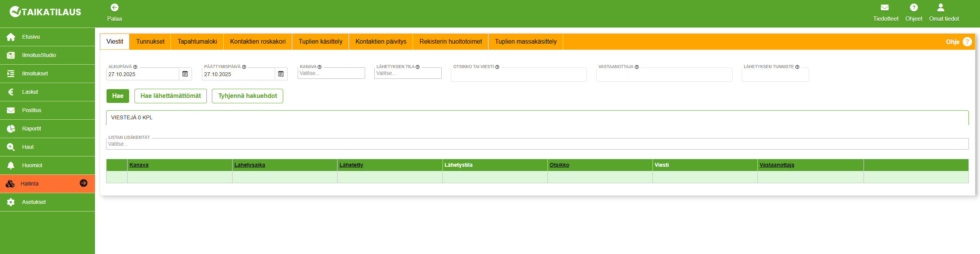Expand the Lähetyksen tila dropdown
Viewport: 980px width, 254px height.
408,73
